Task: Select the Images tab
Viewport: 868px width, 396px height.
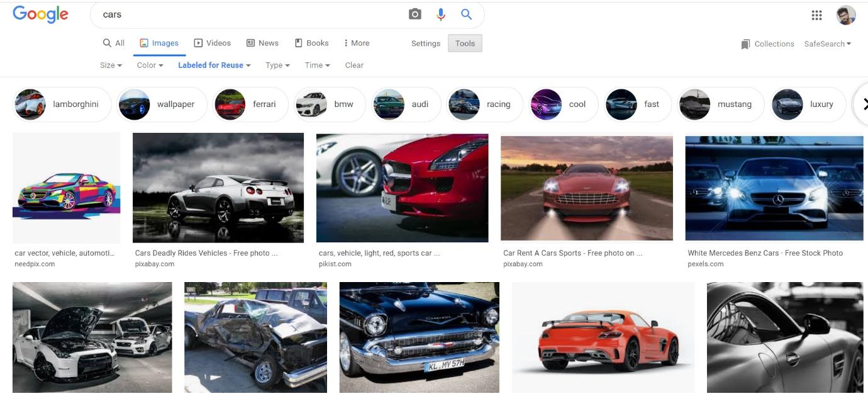Action: 159,43
